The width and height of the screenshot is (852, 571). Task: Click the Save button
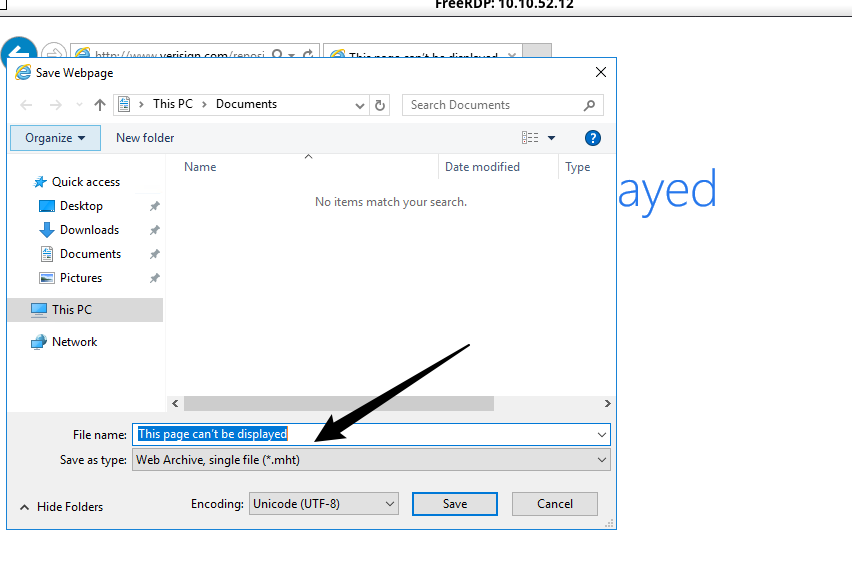click(455, 504)
